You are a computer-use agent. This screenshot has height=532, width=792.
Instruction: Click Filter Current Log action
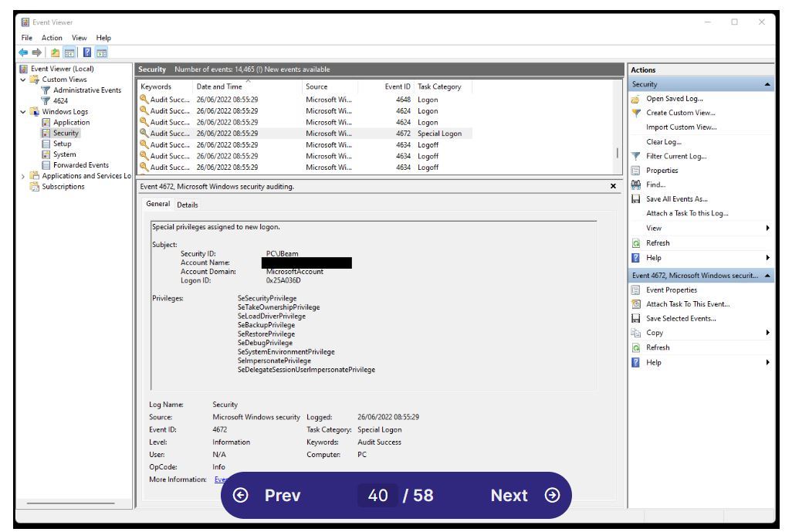(x=676, y=156)
